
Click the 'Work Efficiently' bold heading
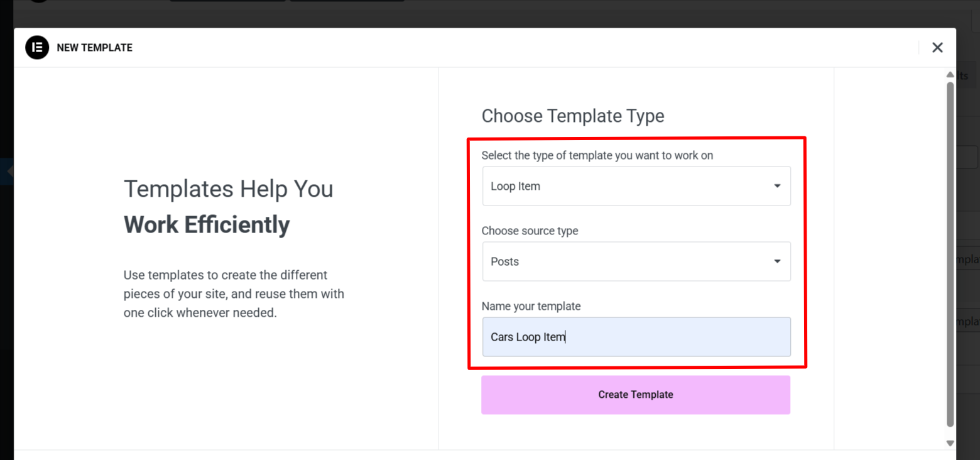(207, 224)
